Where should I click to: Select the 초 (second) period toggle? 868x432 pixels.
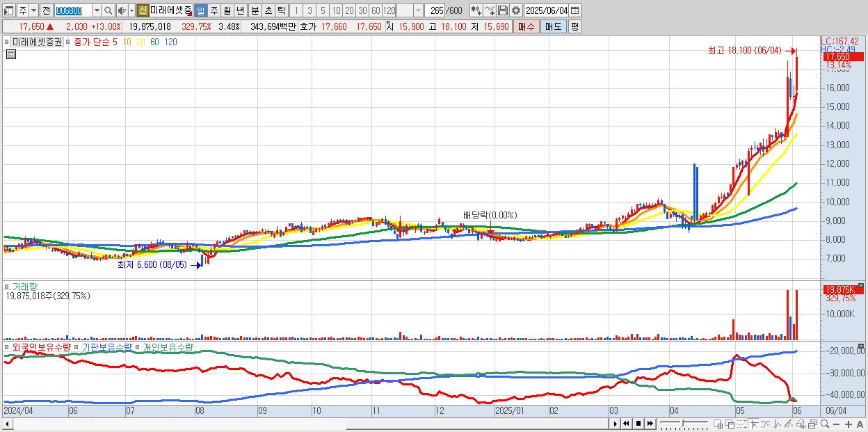[268, 10]
